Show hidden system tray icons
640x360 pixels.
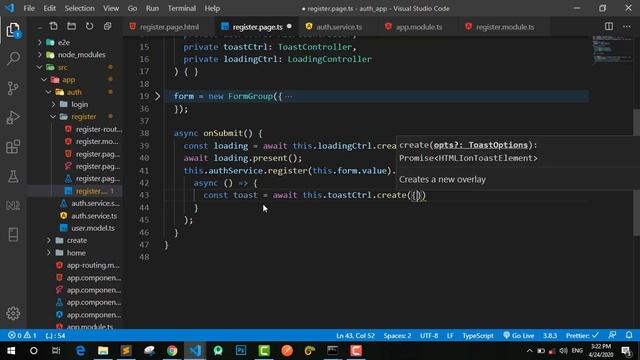click(x=529, y=351)
